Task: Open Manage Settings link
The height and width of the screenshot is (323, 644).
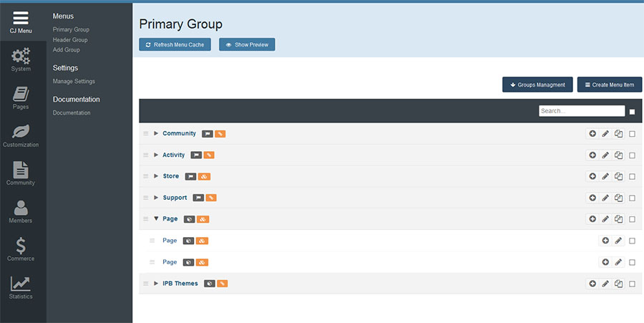Action: [x=74, y=82]
